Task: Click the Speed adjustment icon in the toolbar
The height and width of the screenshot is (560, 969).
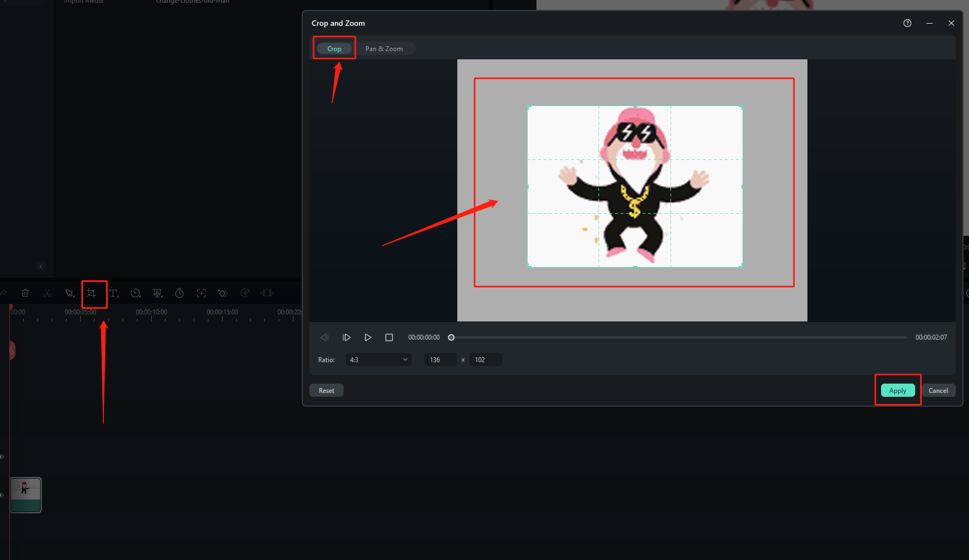Action: [135, 293]
